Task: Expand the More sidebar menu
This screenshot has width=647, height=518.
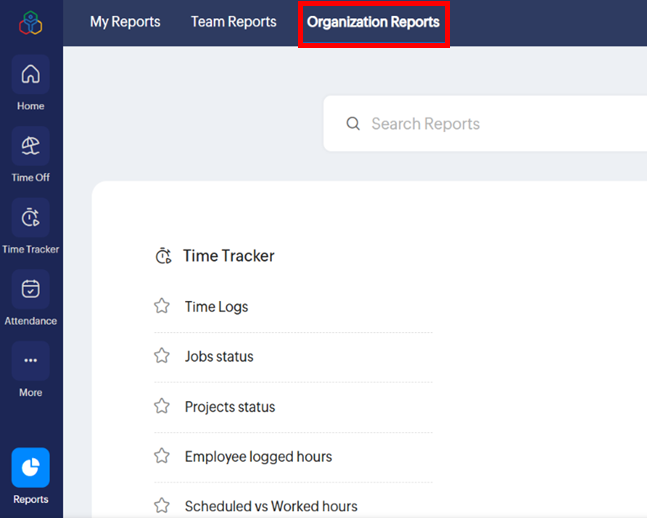Action: [x=30, y=361]
